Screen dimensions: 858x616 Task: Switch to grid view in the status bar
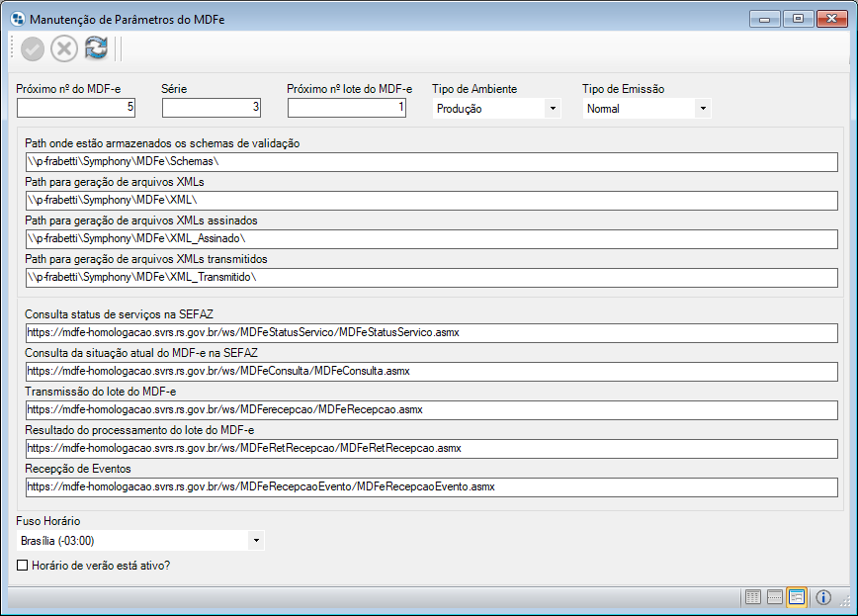[751, 597]
